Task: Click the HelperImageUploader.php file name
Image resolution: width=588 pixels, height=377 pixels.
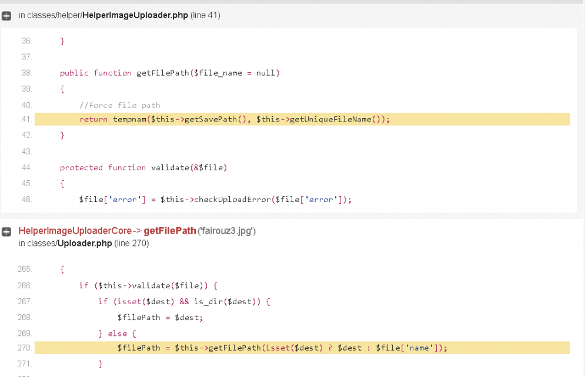Action: click(x=135, y=15)
